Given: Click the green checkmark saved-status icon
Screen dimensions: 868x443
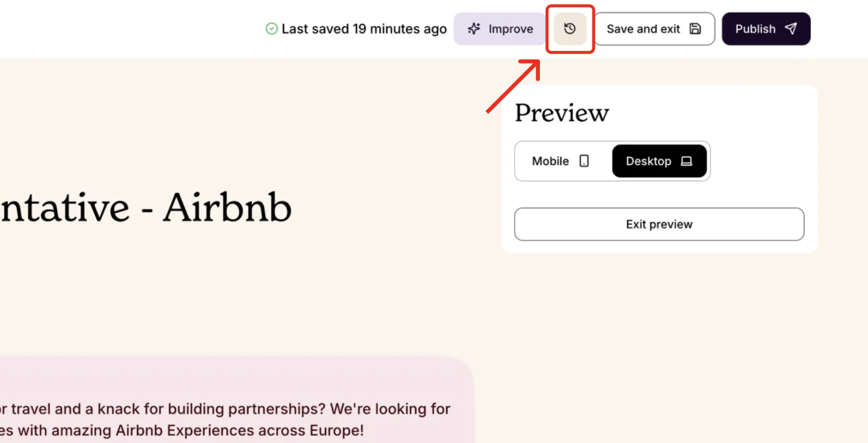Looking at the screenshot, I should pos(272,29).
